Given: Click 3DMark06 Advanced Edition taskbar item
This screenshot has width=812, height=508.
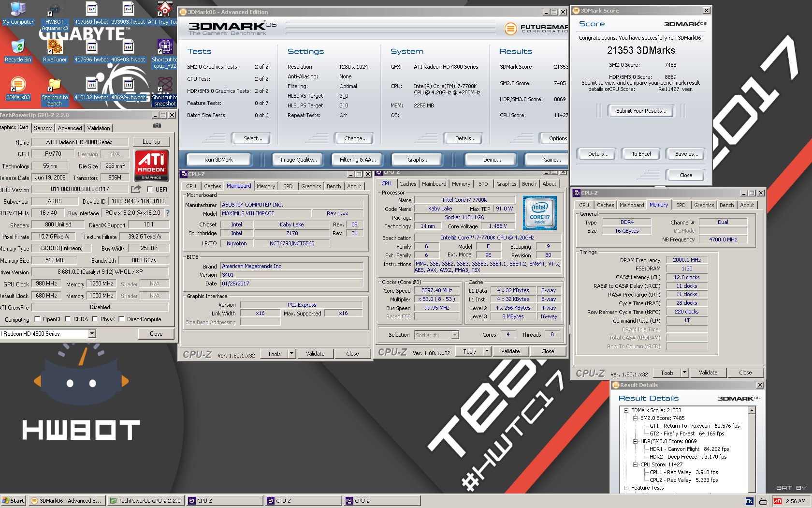Looking at the screenshot, I should pos(66,501).
